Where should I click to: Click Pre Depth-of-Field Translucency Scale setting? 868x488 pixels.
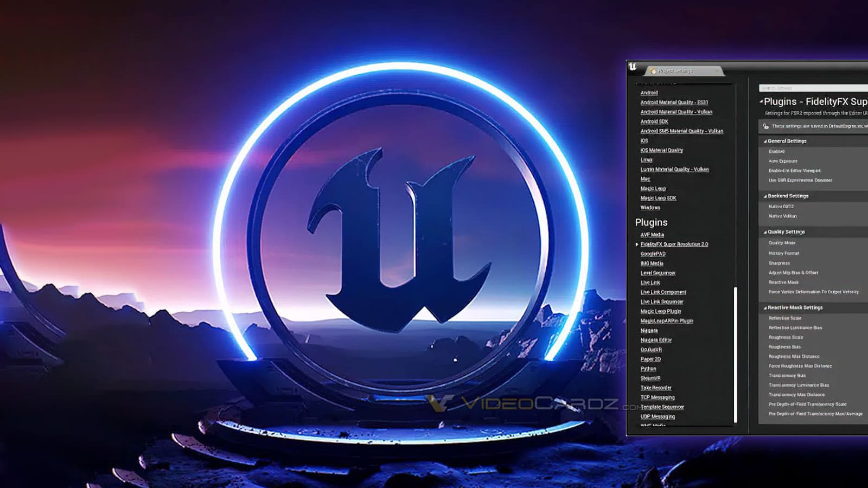tap(813, 404)
